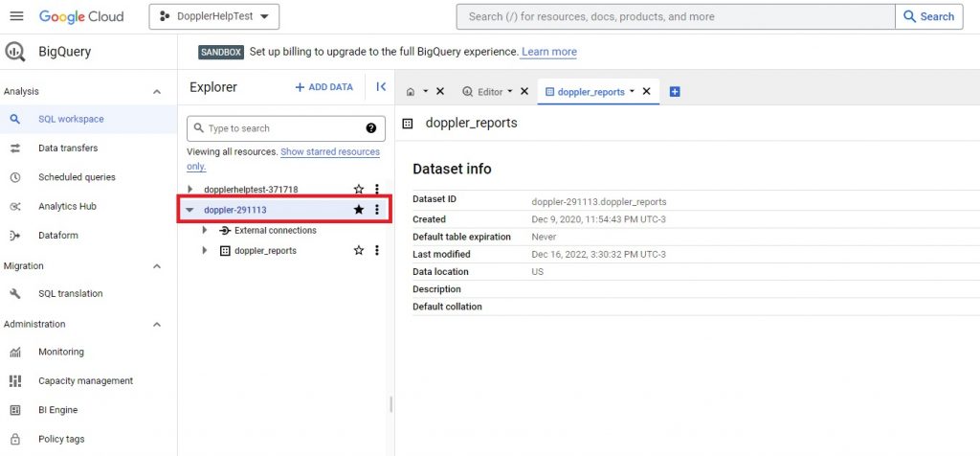980x456 pixels.
Task: Click the Explorer panel resize handle
Action: pos(391,404)
